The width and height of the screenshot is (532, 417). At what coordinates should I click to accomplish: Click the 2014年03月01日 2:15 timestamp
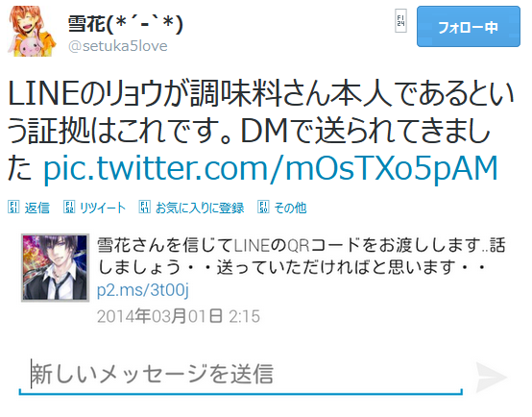click(x=179, y=316)
